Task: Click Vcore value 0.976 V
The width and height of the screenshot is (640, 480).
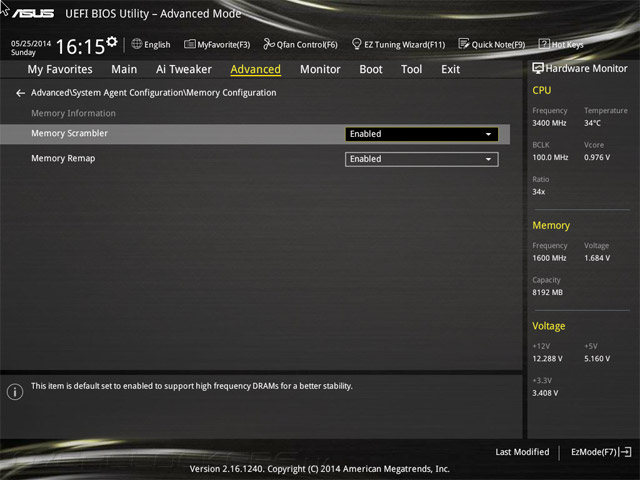Action: pos(597,157)
